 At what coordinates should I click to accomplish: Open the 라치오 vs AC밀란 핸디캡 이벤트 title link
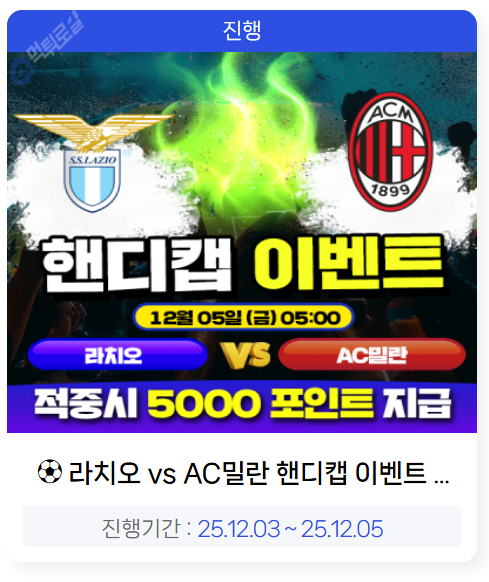243,473
